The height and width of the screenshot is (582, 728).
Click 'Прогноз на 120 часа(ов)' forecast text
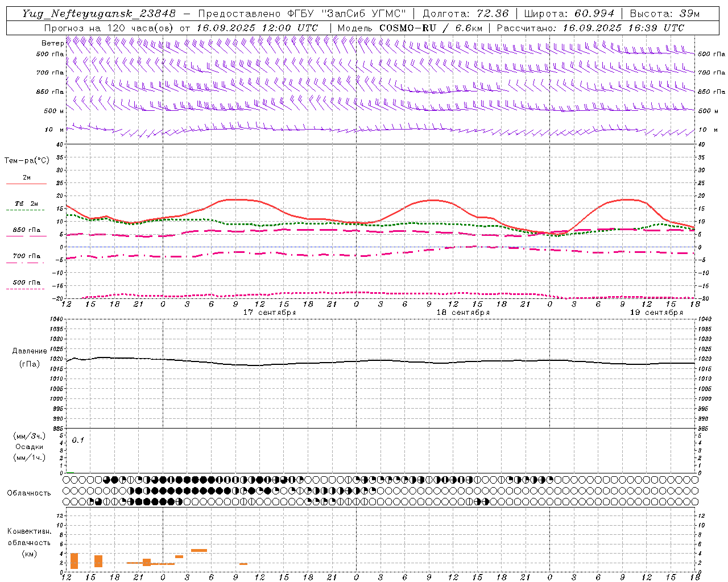(109, 28)
